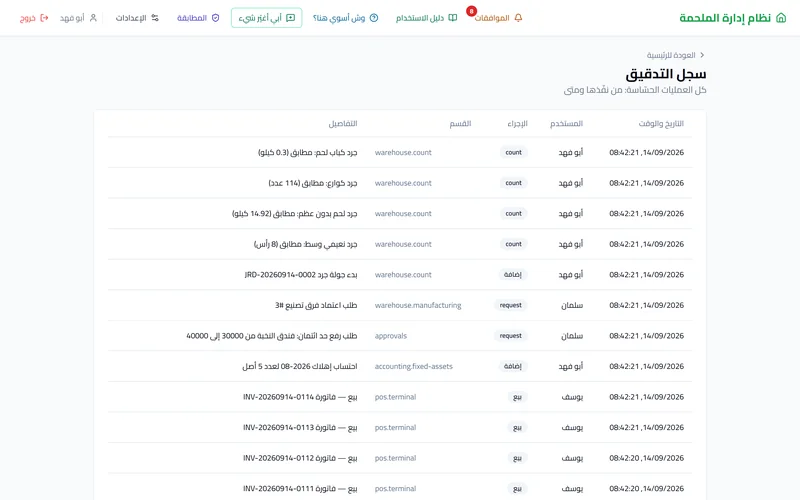Click the إضافة badge in احتساب إهلاك row
Image resolution: width=800 pixels, height=500 pixels.
tap(513, 366)
